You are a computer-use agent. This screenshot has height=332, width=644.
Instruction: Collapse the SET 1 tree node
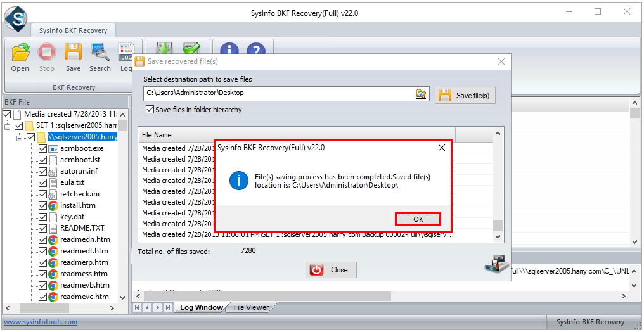7,126
